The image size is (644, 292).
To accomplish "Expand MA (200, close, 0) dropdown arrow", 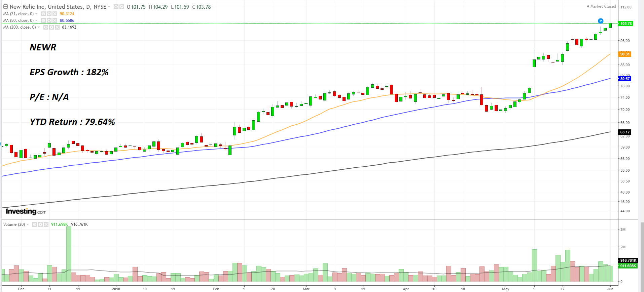I will (39, 27).
